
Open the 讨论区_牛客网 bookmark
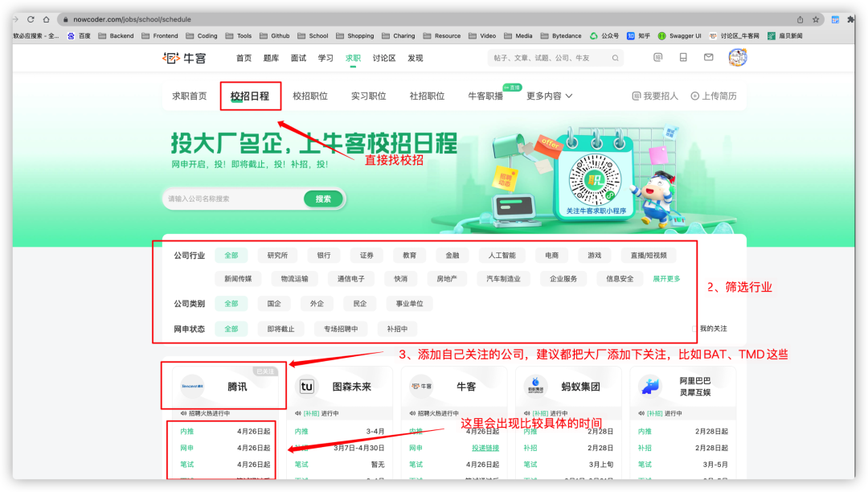point(734,36)
